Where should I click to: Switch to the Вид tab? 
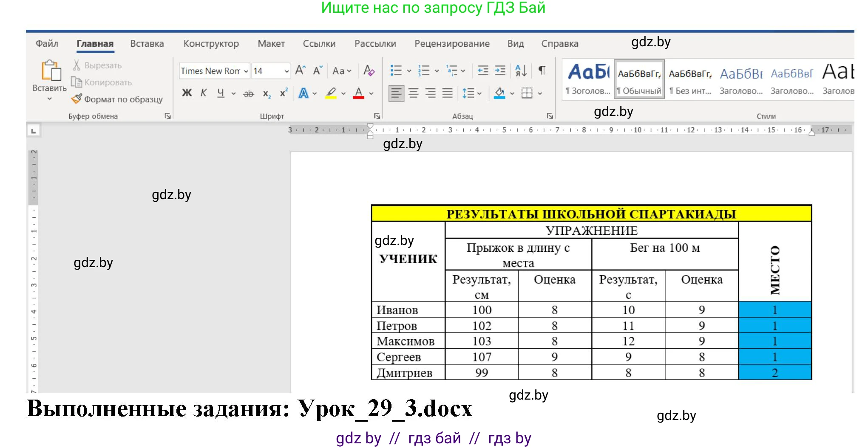pos(516,43)
